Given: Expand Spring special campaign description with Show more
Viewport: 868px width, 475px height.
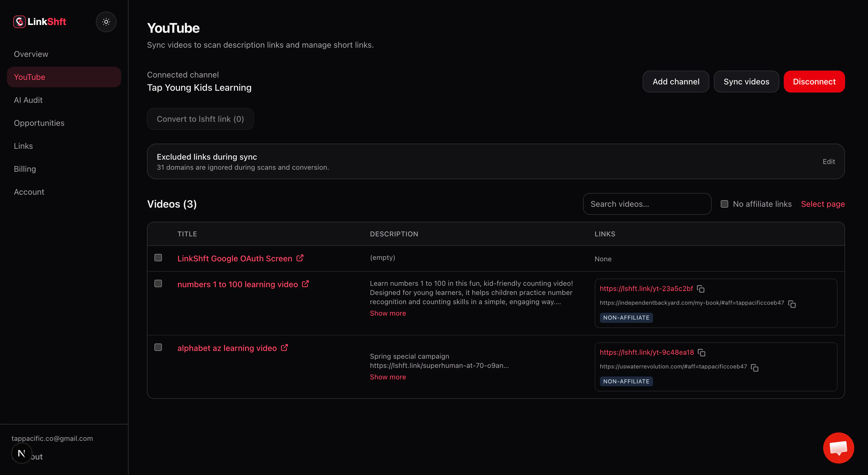Looking at the screenshot, I should click(x=388, y=377).
